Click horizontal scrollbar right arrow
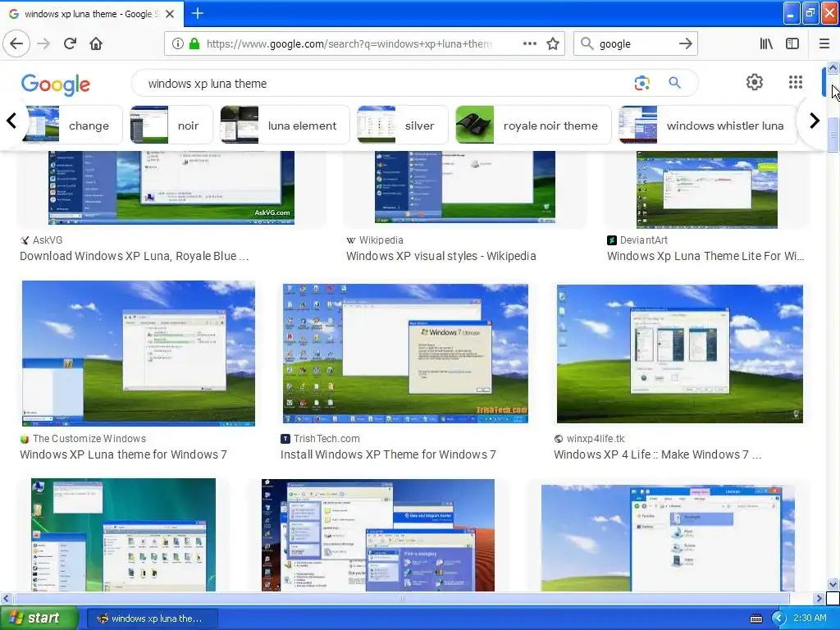This screenshot has width=840, height=630. tap(819, 598)
